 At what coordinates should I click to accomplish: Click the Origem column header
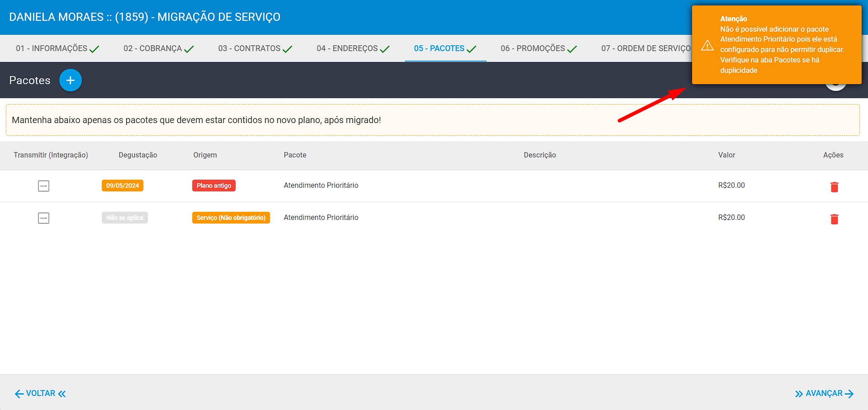[205, 155]
